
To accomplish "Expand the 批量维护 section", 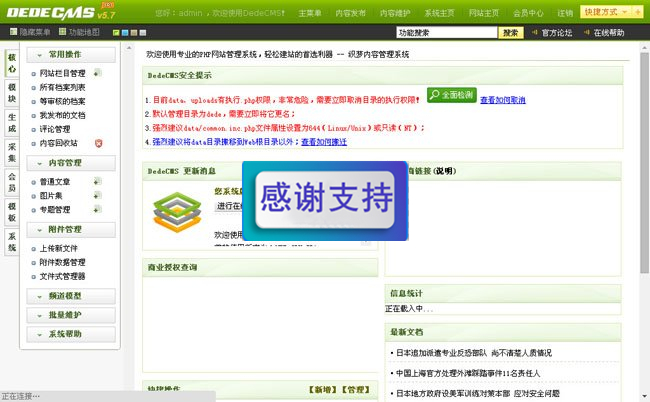I will pos(71,315).
